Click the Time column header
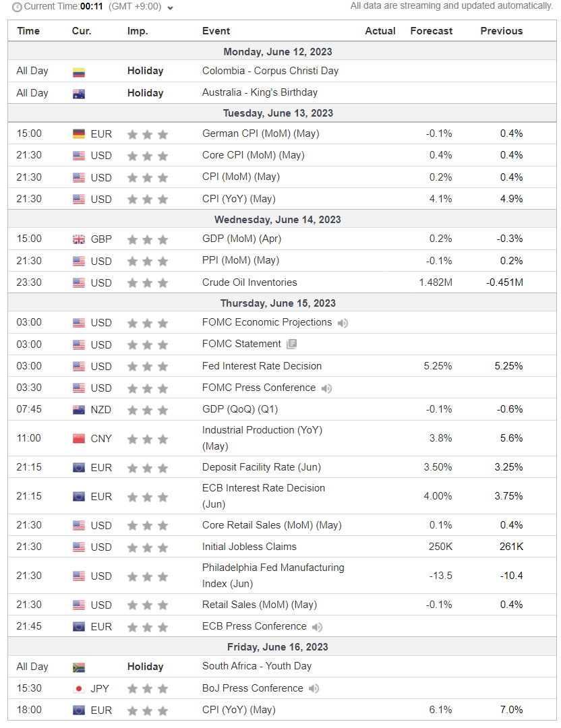This screenshot has height=728, width=561. 28,31
